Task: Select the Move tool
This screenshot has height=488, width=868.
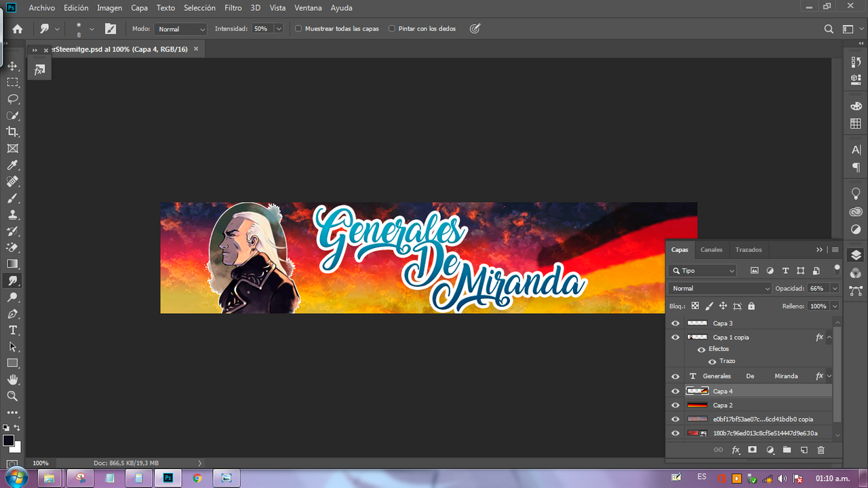Action: pyautogui.click(x=12, y=66)
